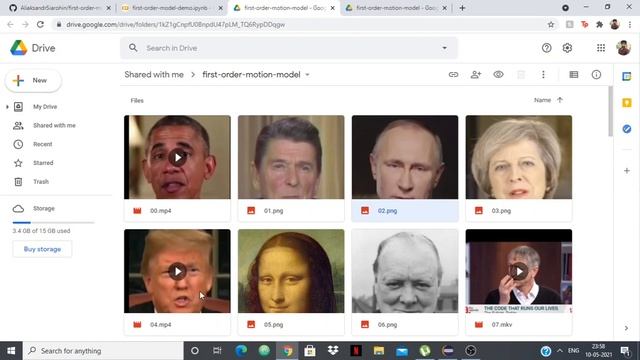640x360 pixels.
Task: Select the 05.png Mona Lisa thumbnail
Action: 291,271
